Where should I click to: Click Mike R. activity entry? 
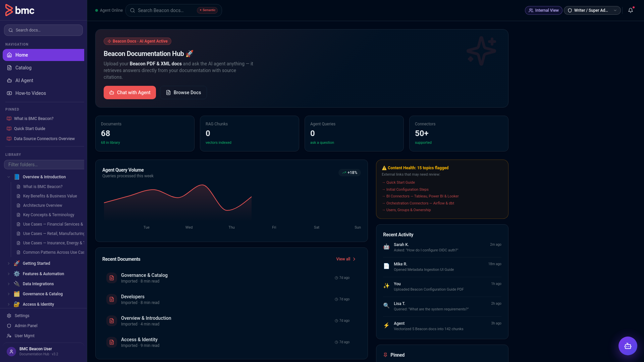click(442, 267)
